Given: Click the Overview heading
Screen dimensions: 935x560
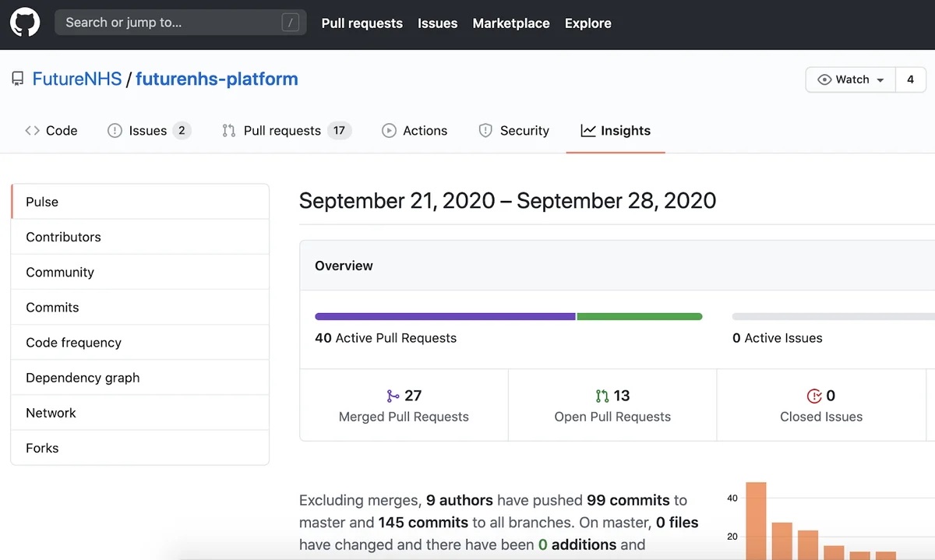Looking at the screenshot, I should click(344, 266).
